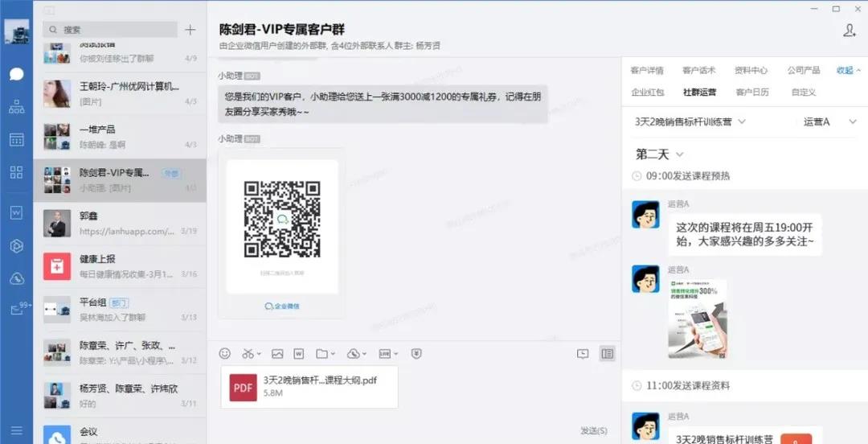Click the scissors screenshot tool
Screen dimensions: 868x444
pos(248,354)
